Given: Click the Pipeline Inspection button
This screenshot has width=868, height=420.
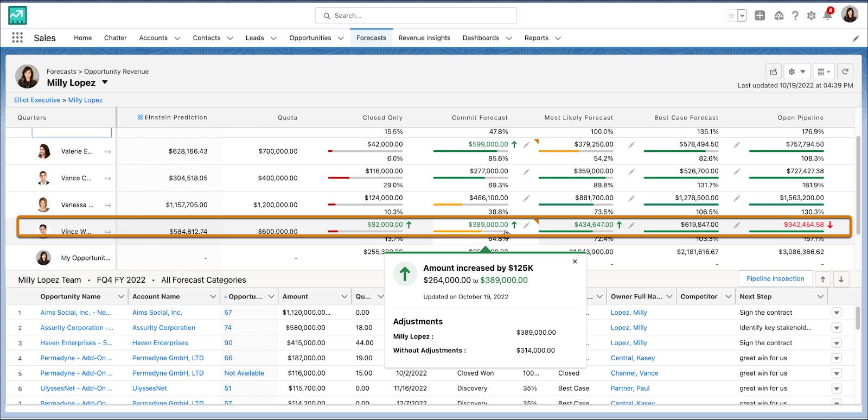Looking at the screenshot, I should pyautogui.click(x=775, y=279).
